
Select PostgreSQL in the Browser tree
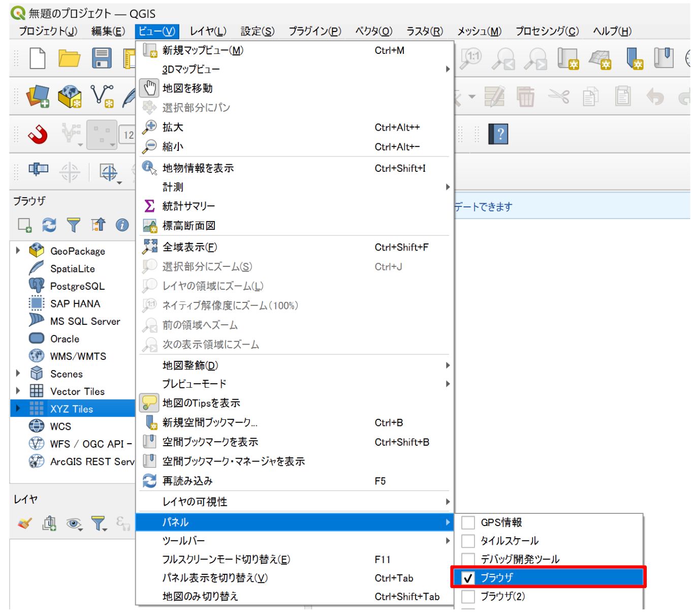click(x=77, y=286)
